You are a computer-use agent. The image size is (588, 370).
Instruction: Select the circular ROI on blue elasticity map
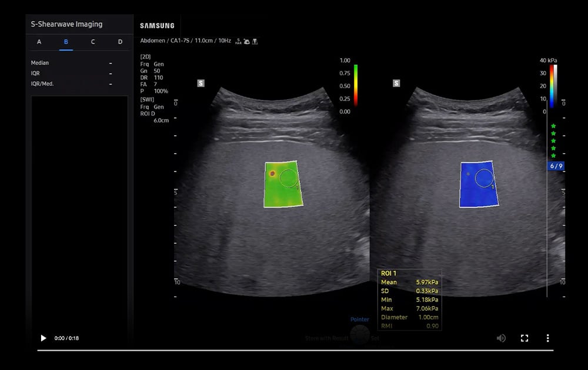tap(483, 178)
